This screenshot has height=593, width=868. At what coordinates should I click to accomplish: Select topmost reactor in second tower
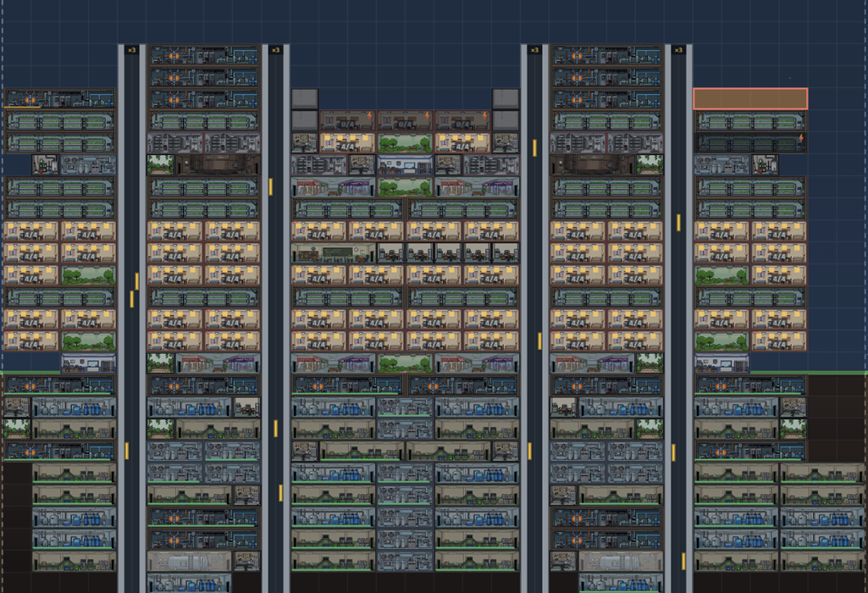coord(204,55)
